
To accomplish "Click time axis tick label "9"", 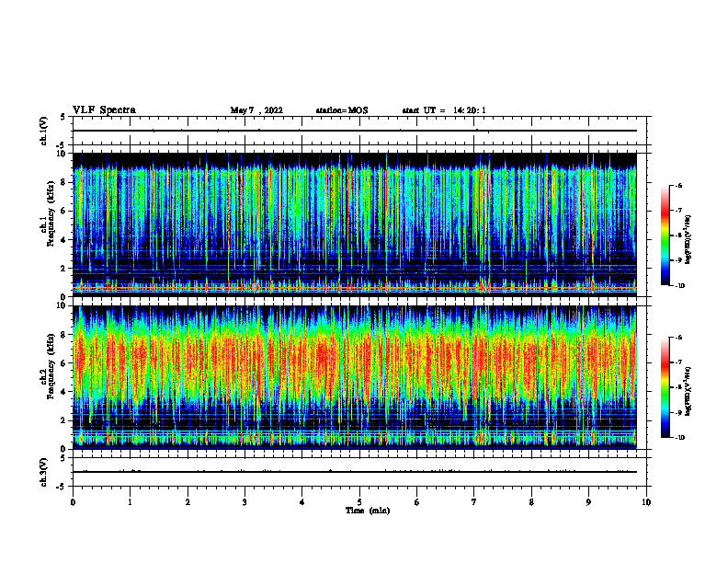I will point(588,502).
